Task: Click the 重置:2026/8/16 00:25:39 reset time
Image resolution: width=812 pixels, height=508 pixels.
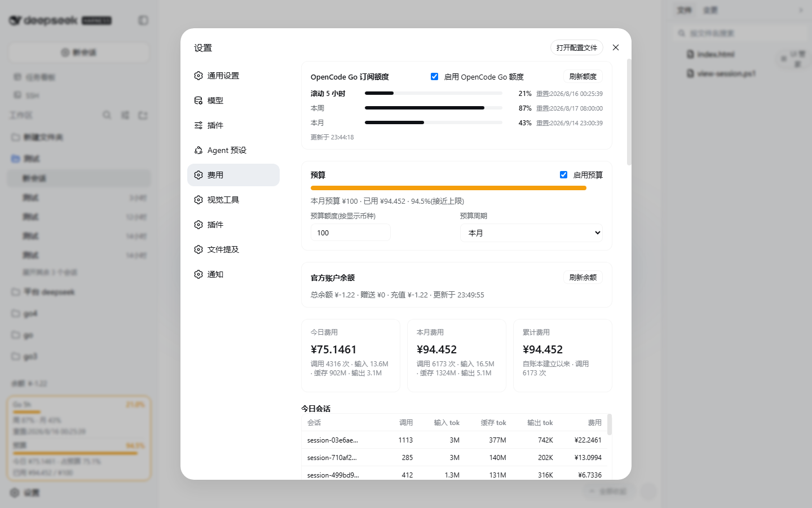Action: tap(570, 94)
